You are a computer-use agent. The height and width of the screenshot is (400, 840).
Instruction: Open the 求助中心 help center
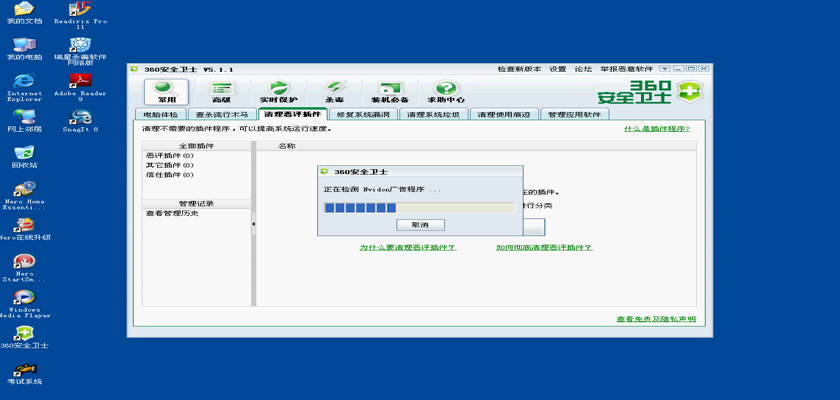[446, 92]
